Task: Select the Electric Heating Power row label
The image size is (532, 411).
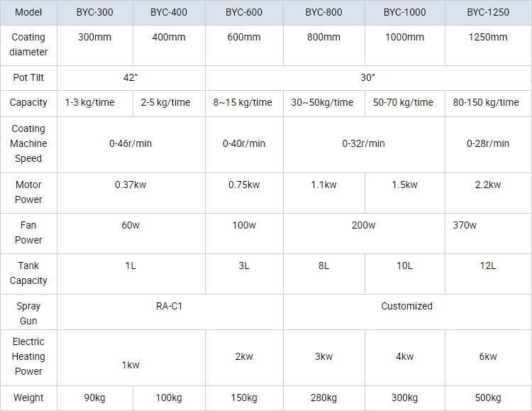Action: pyautogui.click(x=28, y=356)
